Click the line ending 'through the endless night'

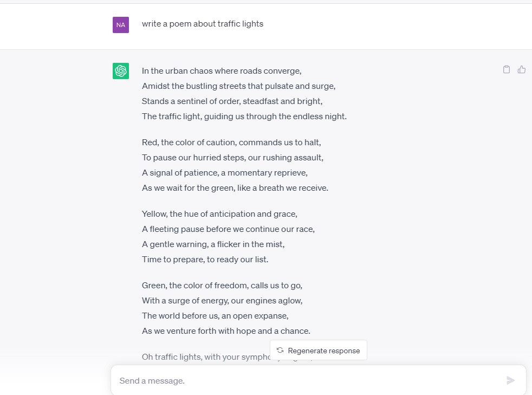(244, 116)
